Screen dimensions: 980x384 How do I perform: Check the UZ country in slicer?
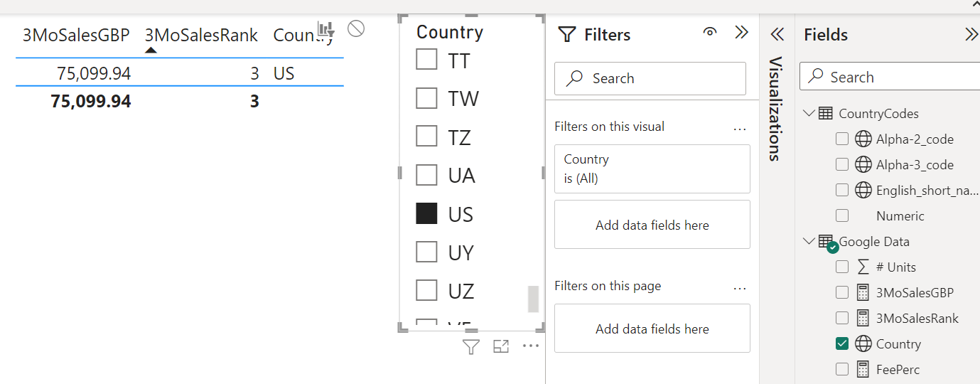[426, 290]
